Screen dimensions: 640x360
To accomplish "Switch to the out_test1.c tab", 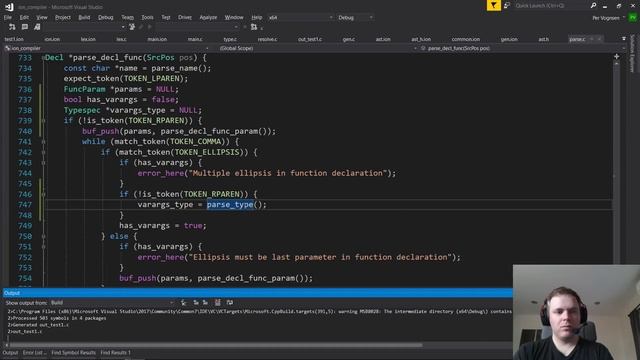I will 310,39.
